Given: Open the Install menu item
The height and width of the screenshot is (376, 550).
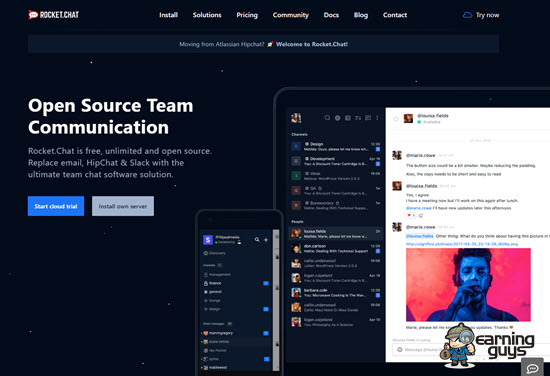Looking at the screenshot, I should (x=168, y=15).
